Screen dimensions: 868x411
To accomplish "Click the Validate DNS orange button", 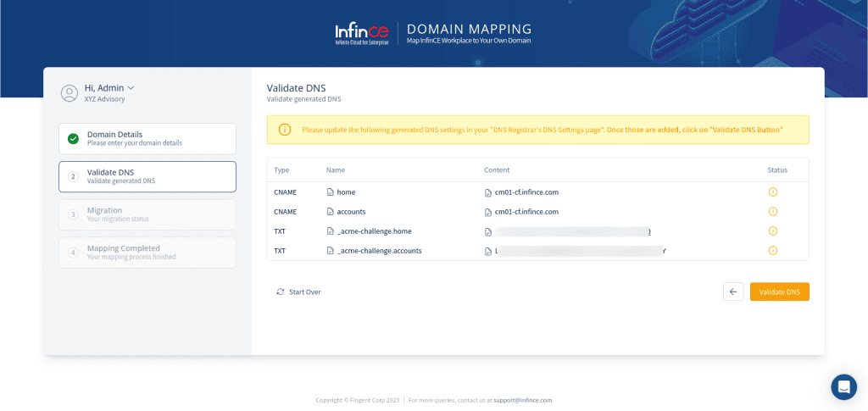I will click(780, 292).
